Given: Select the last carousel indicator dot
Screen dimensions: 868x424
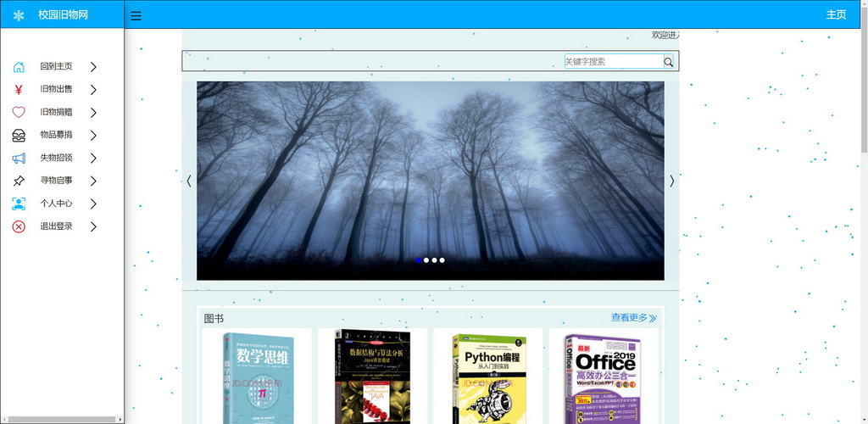Looking at the screenshot, I should pyautogui.click(x=442, y=260).
